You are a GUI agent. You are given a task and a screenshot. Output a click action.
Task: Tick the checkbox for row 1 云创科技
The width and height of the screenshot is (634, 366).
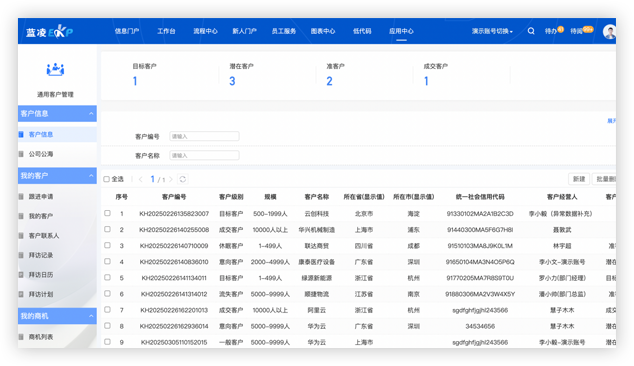click(x=107, y=213)
